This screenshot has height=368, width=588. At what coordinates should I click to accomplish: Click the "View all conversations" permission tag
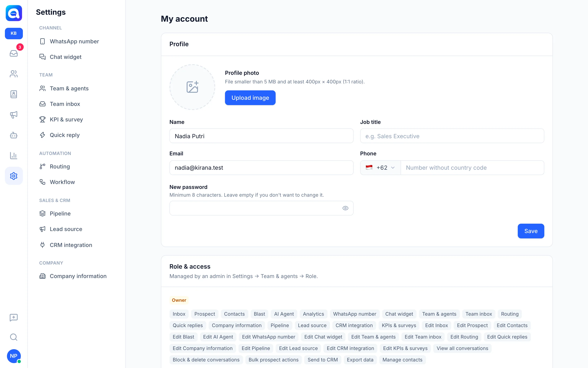[x=462, y=348]
